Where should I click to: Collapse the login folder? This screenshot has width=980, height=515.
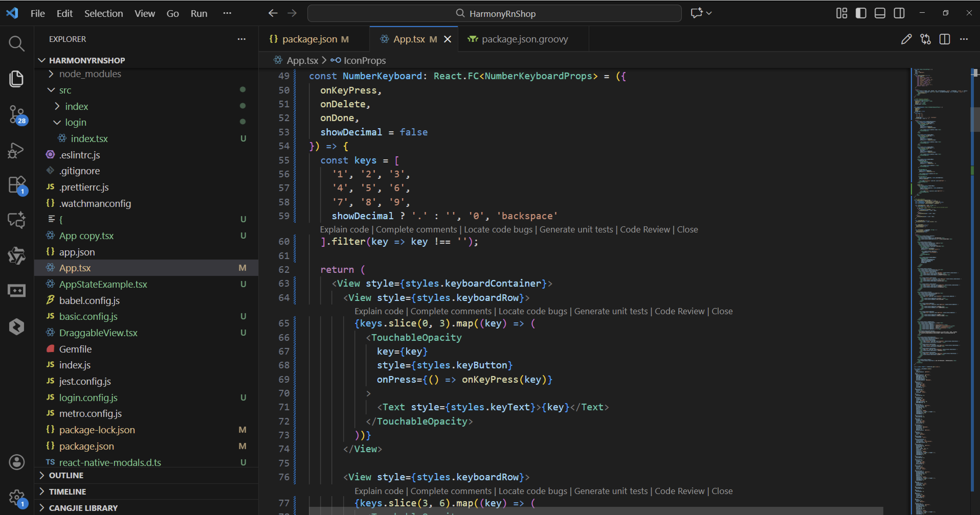pos(75,122)
